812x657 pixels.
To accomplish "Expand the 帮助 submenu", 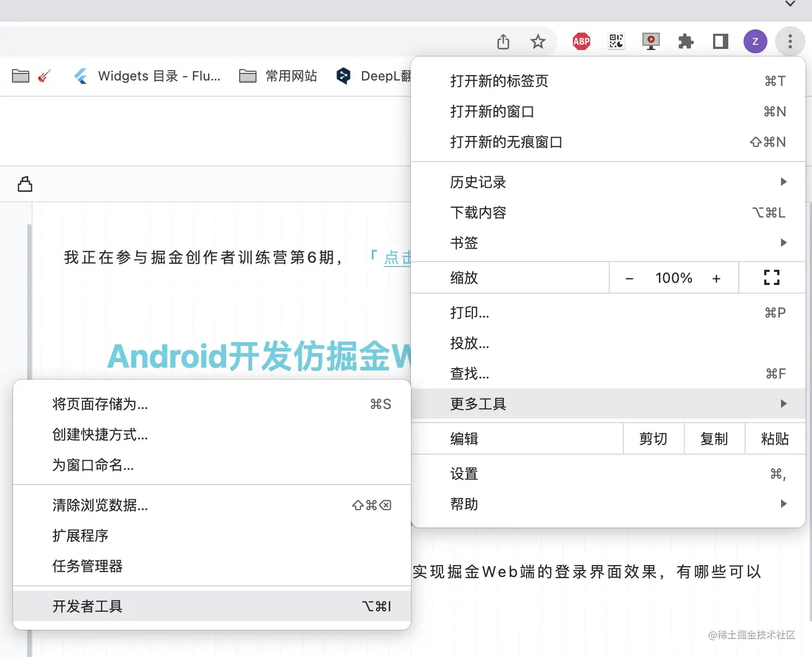I will point(608,504).
